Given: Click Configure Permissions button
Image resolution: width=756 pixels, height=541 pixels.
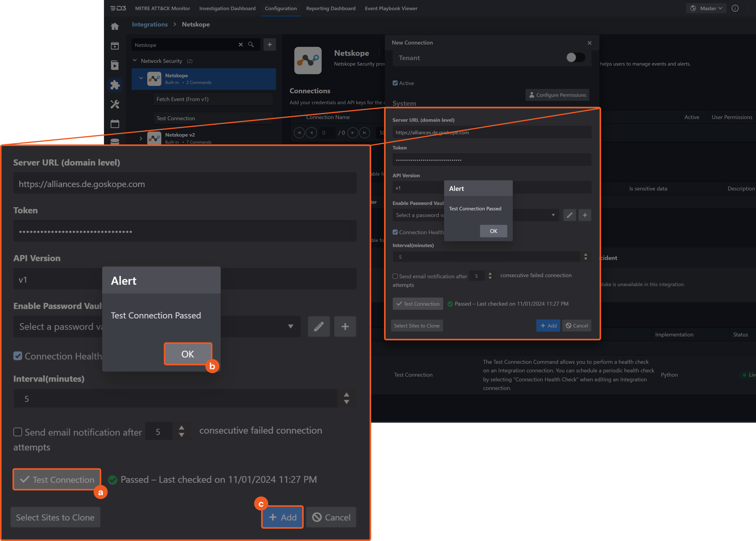Looking at the screenshot, I should [x=558, y=95].
